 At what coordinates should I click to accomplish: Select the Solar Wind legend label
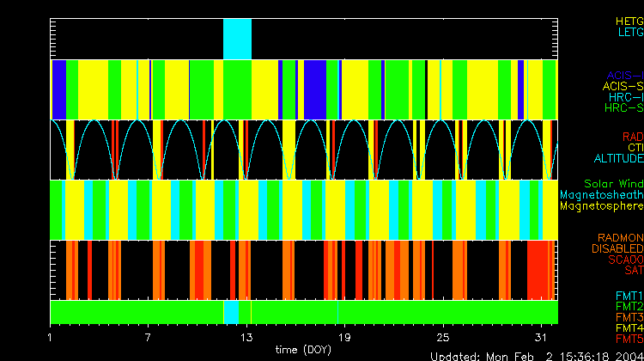tap(613, 184)
